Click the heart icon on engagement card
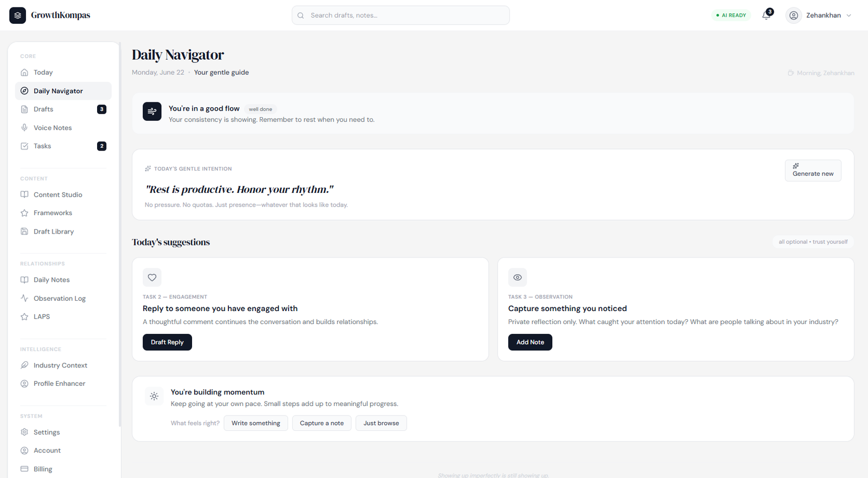The height and width of the screenshot is (478, 868). (152, 277)
